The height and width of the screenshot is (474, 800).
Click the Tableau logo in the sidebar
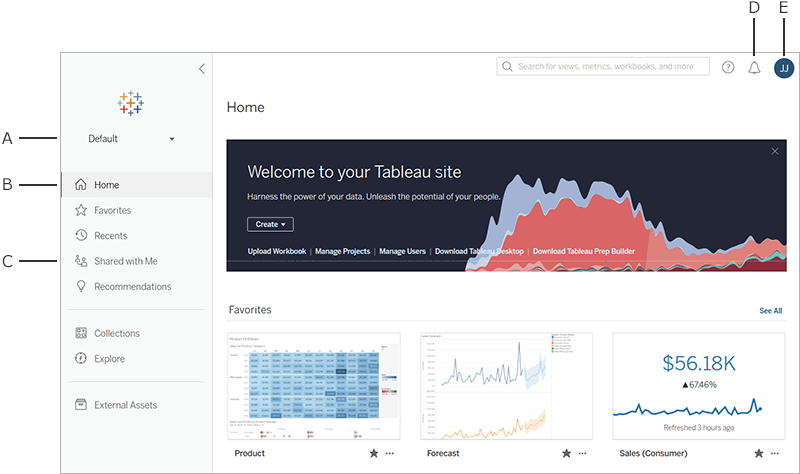click(131, 103)
